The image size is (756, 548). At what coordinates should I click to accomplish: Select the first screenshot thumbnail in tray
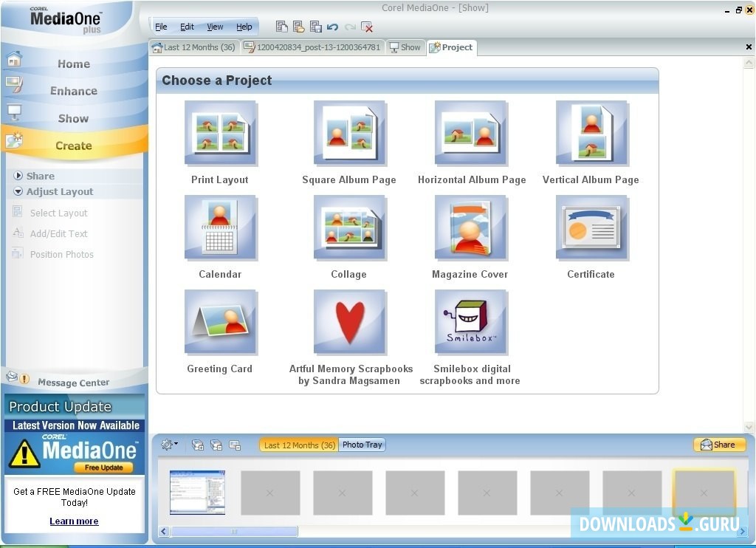tap(197, 493)
